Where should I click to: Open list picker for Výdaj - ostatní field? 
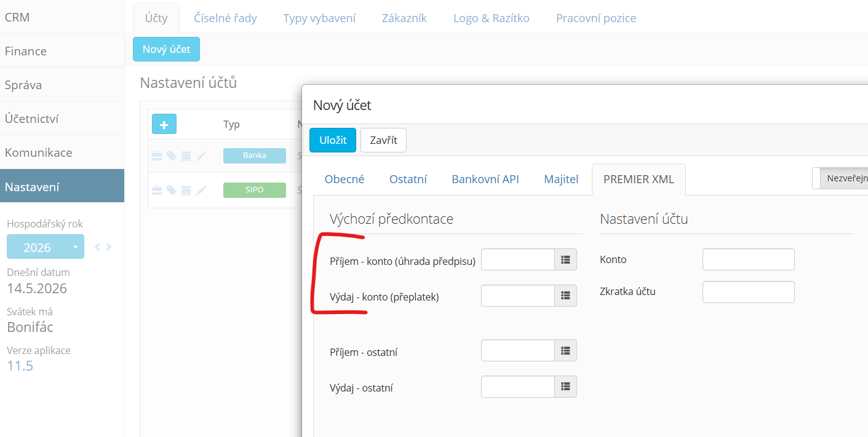pos(566,387)
